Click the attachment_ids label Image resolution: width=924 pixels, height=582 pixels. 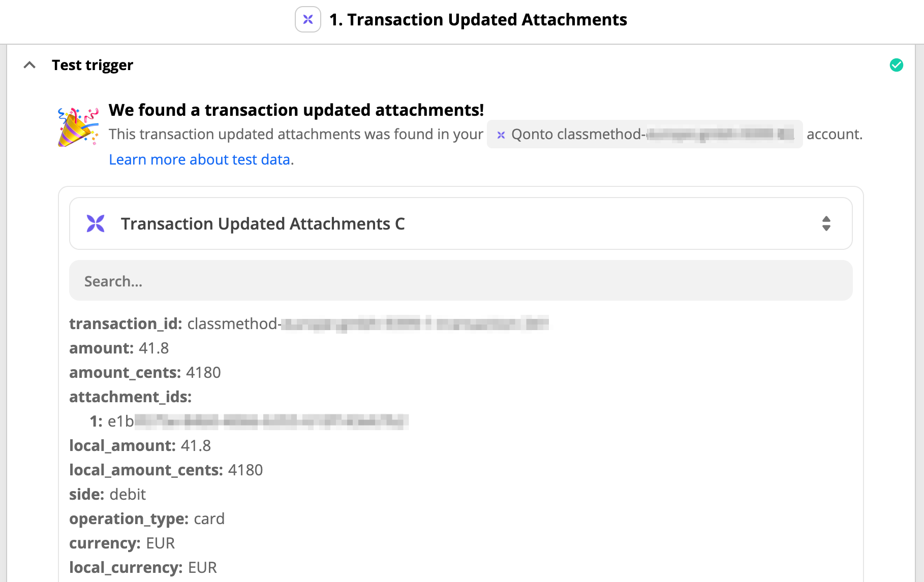click(x=130, y=397)
